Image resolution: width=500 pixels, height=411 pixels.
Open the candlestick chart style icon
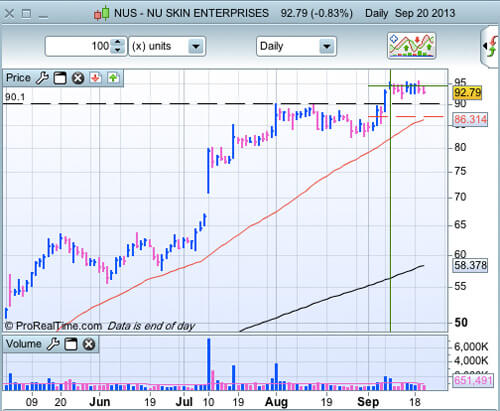point(102,13)
